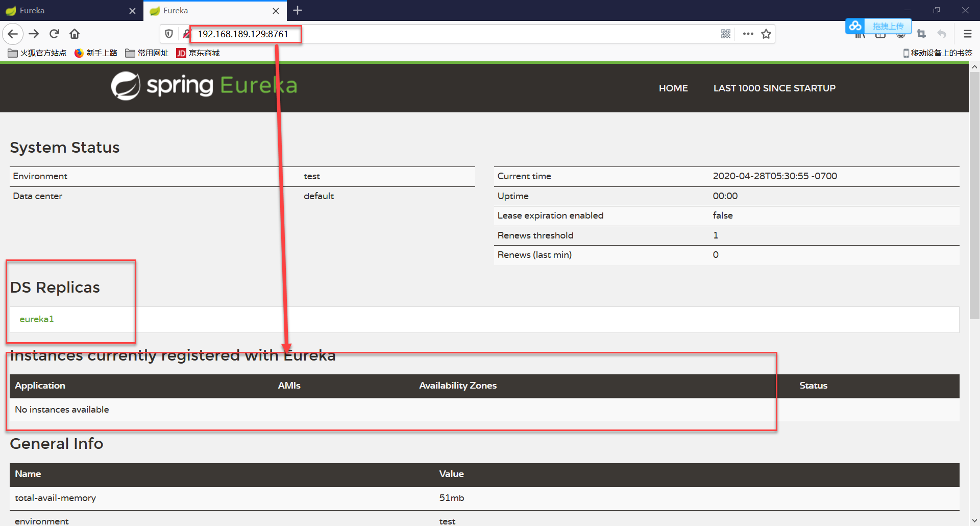Close the first Eureka tab

[132, 11]
